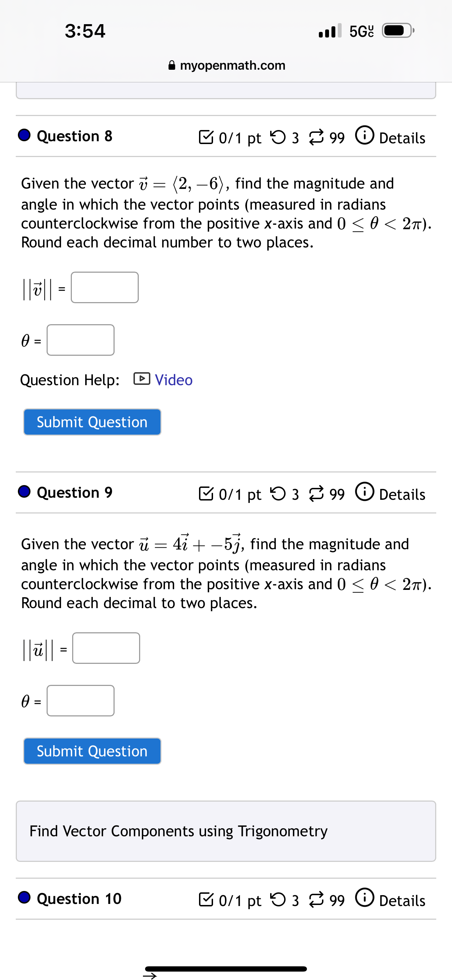Image resolution: width=452 pixels, height=980 pixels.
Task: Play the Question Help video
Action: click(142, 379)
